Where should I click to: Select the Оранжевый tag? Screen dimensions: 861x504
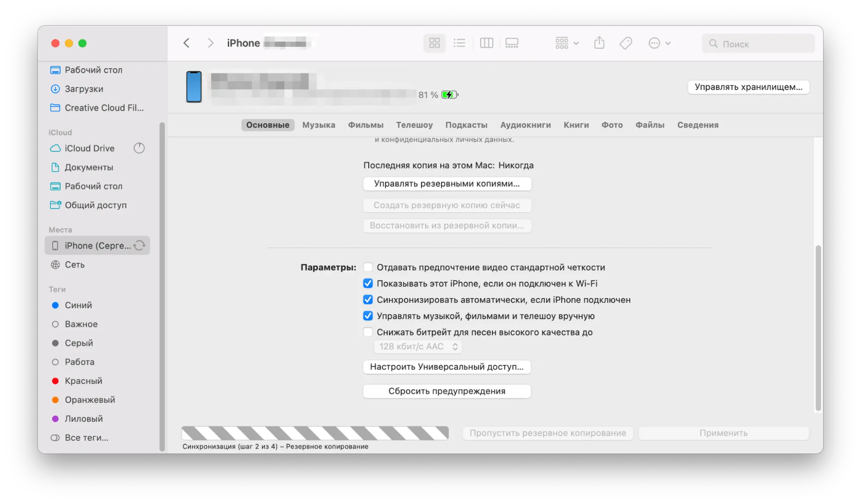coord(90,400)
